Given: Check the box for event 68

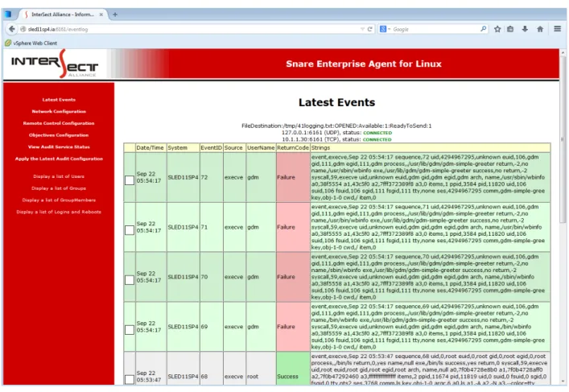Looking at the screenshot, I should point(130,379).
